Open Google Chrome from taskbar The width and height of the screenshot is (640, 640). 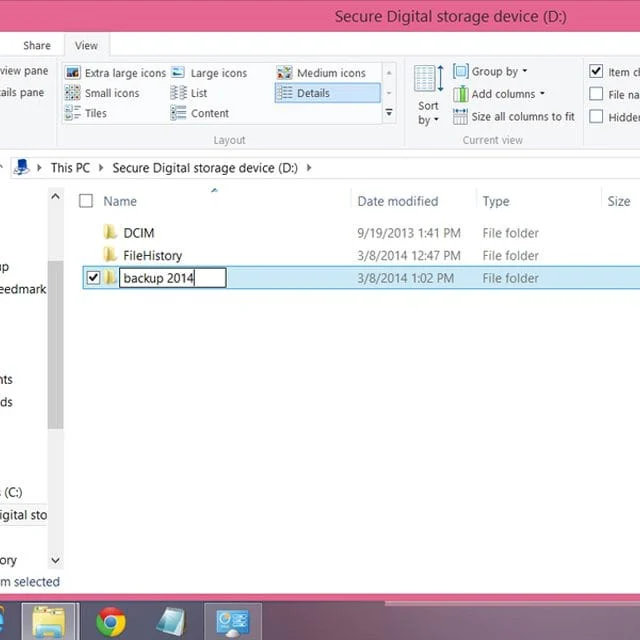[x=111, y=622]
